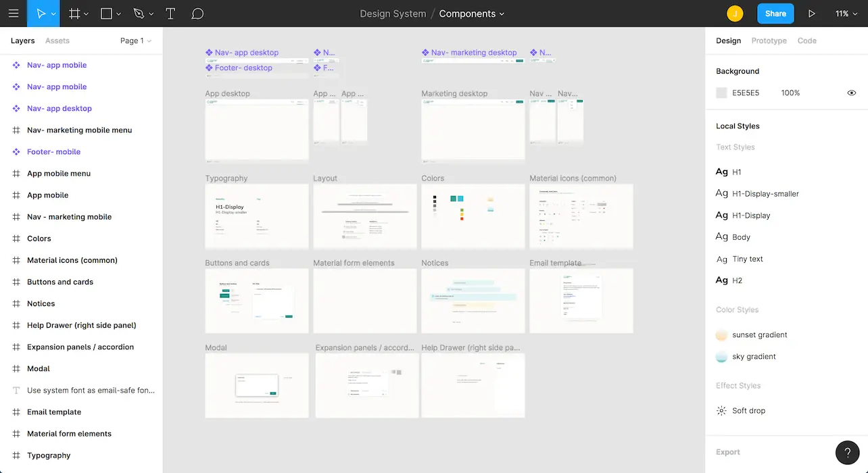868x473 pixels.
Task: Select the Rectangle shape tool
Action: click(107, 14)
